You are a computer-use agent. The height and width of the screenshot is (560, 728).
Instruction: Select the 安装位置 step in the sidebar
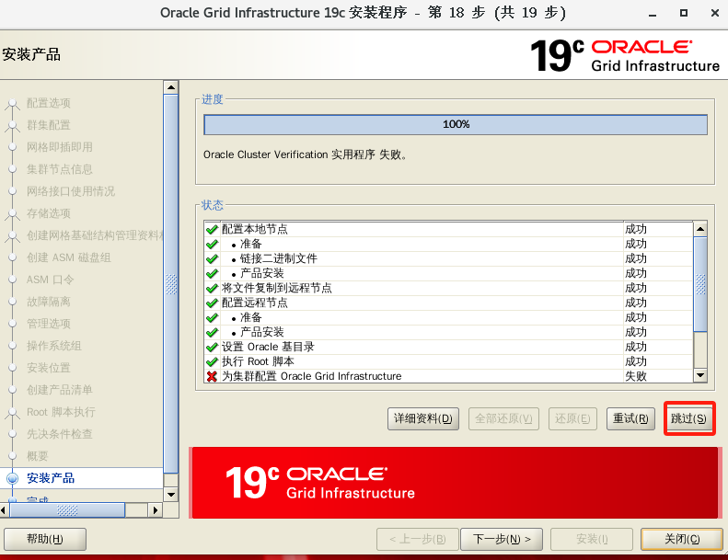[x=48, y=368]
